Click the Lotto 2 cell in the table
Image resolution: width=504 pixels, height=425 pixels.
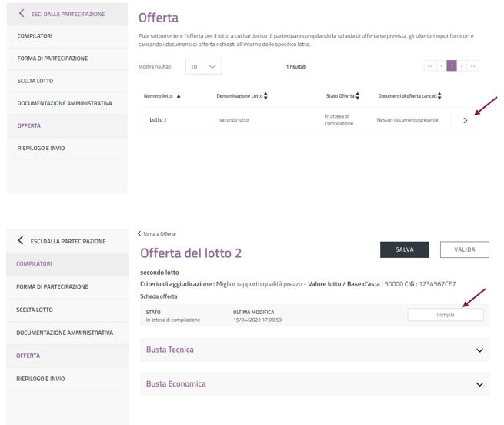[158, 120]
